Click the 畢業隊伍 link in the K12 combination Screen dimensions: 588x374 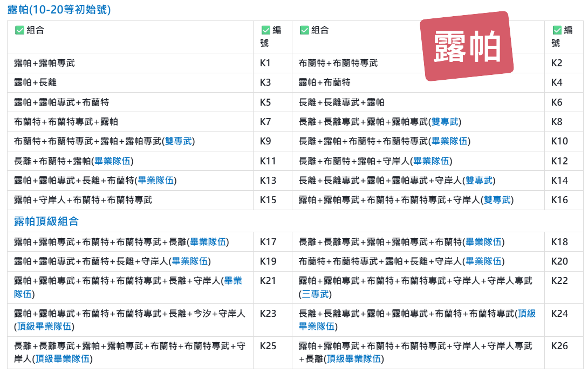[433, 161]
